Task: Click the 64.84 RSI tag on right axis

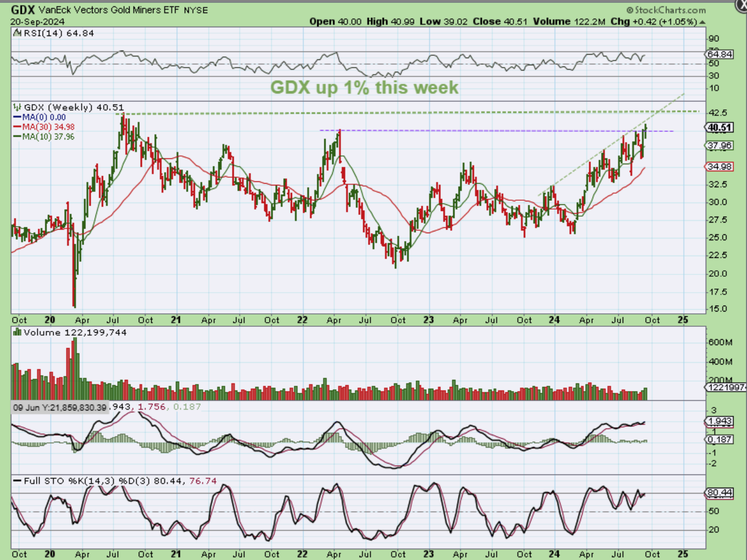Action: pyautogui.click(x=721, y=54)
